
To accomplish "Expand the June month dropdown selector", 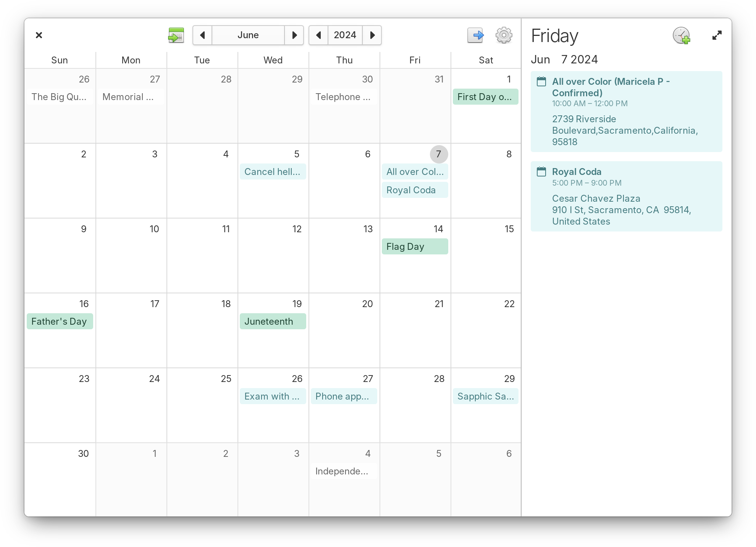I will (248, 35).
